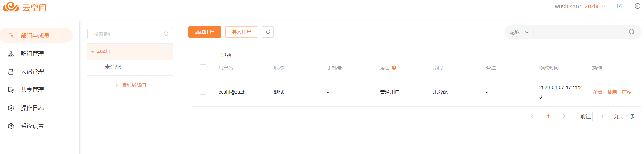Open 群组管理 in the sidebar
Image resolution: width=644 pixels, height=154 pixels.
pyautogui.click(x=32, y=54)
